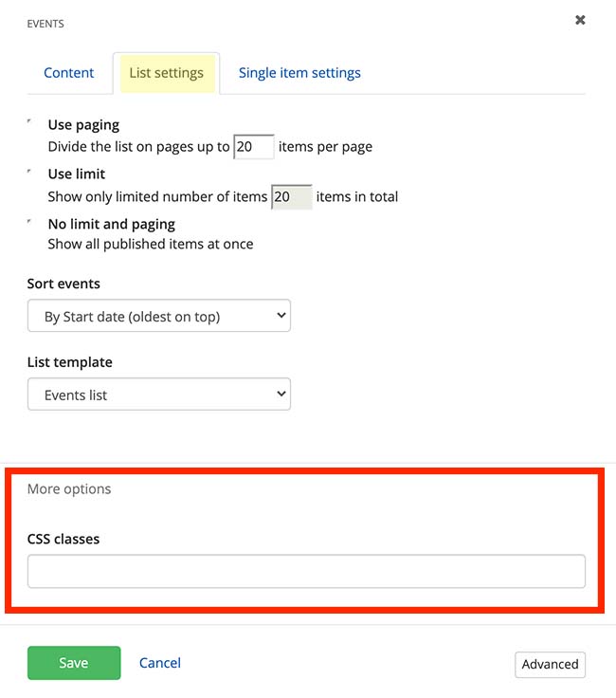Switch to the Content tab
The height and width of the screenshot is (698, 616).
(69, 73)
